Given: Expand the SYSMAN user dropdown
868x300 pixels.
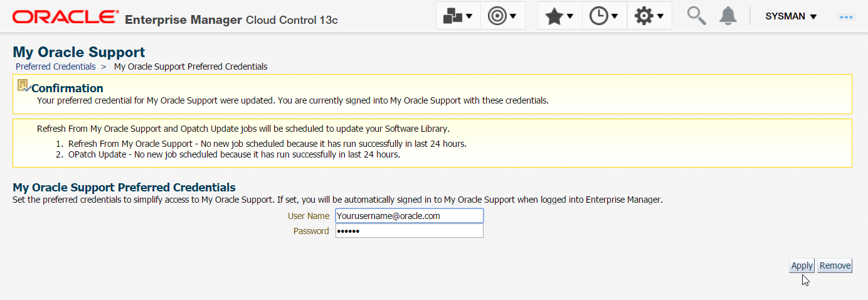Looking at the screenshot, I should 791,16.
